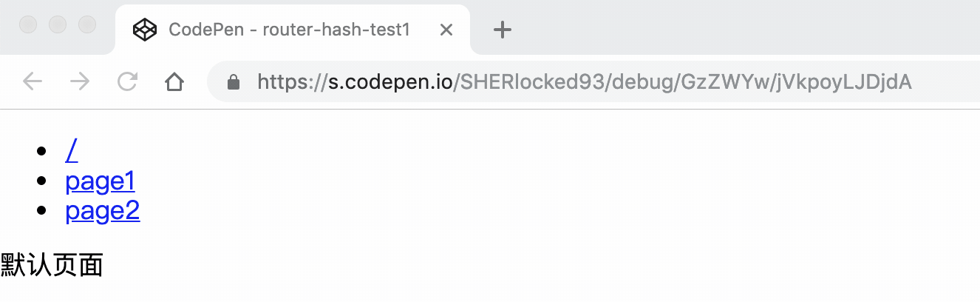Go forward to the next page
The image size is (980, 302).
[x=80, y=81]
